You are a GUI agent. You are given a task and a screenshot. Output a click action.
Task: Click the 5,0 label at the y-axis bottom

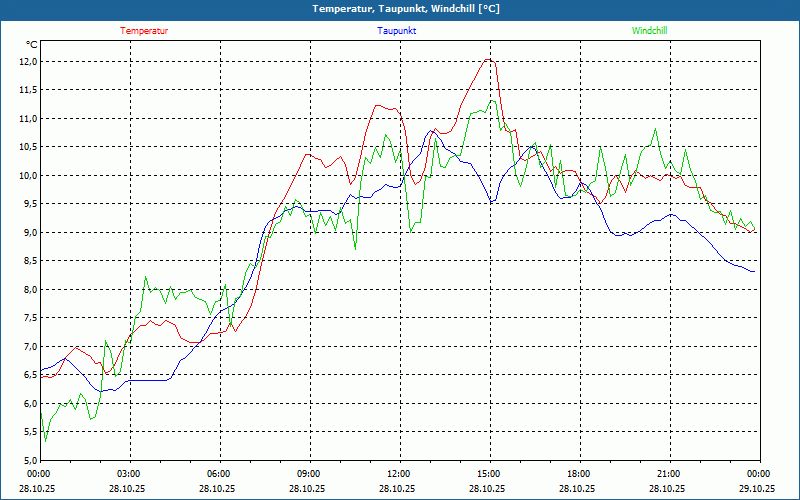point(27,460)
